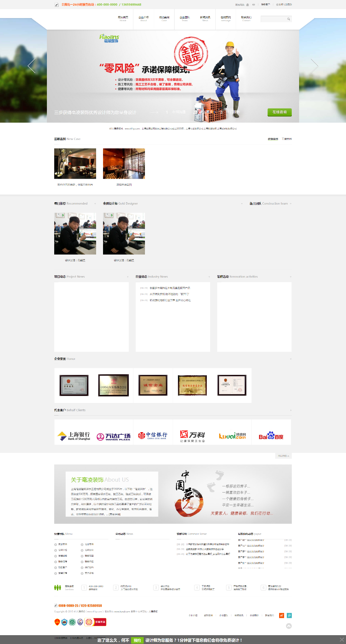The image size is (346, 644).
Task: Select banner slide indicator 1
Action: click(167, 112)
